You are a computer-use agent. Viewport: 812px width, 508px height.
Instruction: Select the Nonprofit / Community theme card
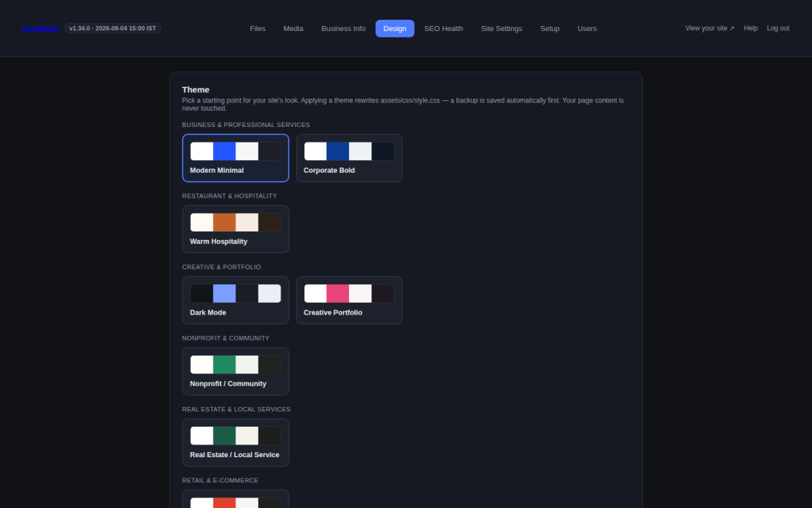click(x=235, y=371)
